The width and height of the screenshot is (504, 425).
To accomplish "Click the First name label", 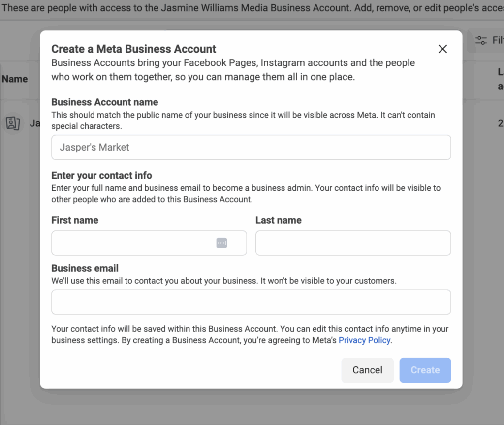I will pyautogui.click(x=75, y=220).
